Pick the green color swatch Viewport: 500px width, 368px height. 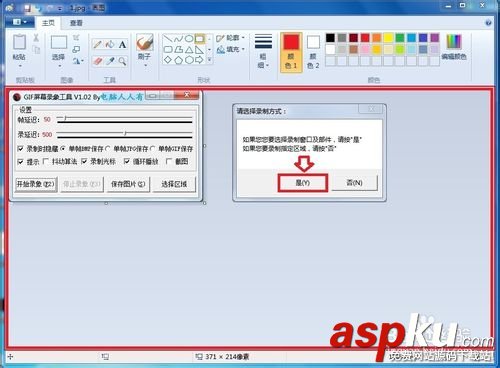400,38
